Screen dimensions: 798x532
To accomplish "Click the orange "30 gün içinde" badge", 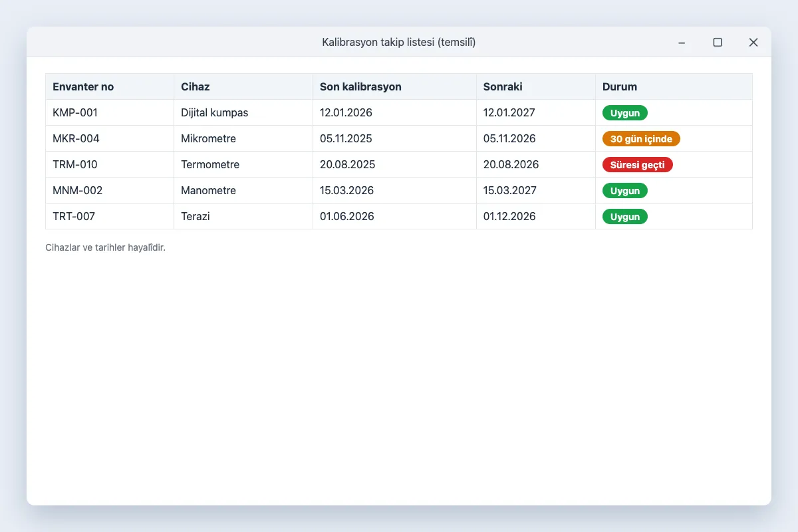I will click(641, 139).
